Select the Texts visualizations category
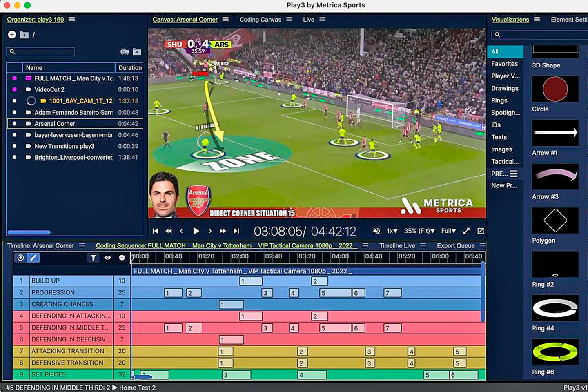Viewport: 588px width, 392px height. [499, 137]
